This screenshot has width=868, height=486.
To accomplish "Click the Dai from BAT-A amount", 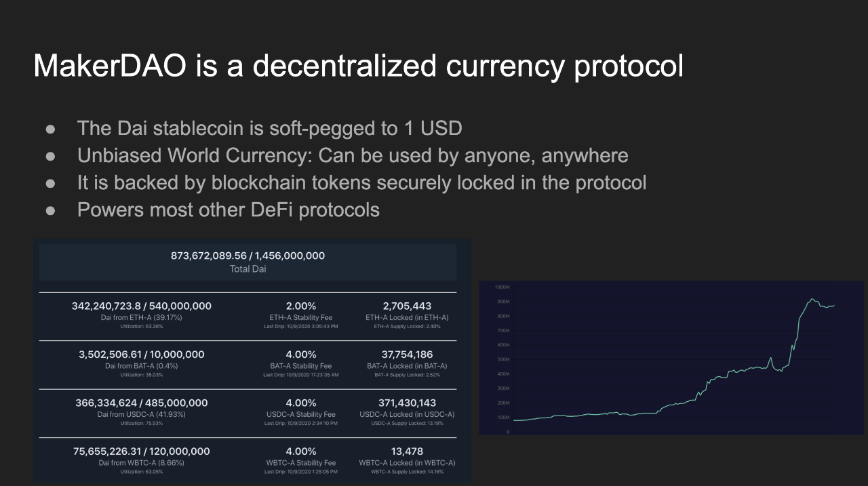I will click(142, 355).
